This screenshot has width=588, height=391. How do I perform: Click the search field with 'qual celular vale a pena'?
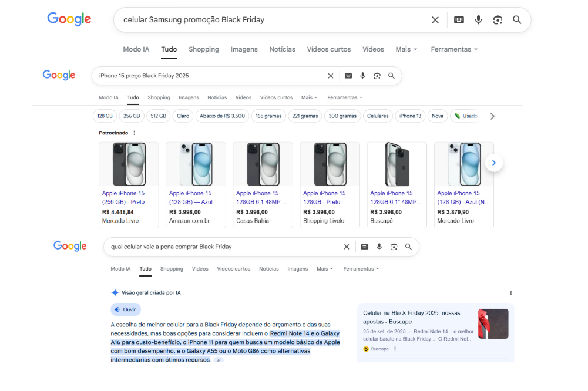pyautogui.click(x=223, y=247)
